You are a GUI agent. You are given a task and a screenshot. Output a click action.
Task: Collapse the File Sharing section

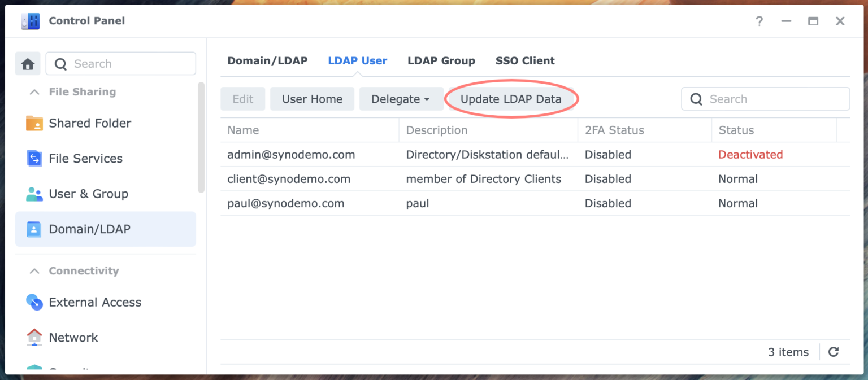(x=33, y=91)
